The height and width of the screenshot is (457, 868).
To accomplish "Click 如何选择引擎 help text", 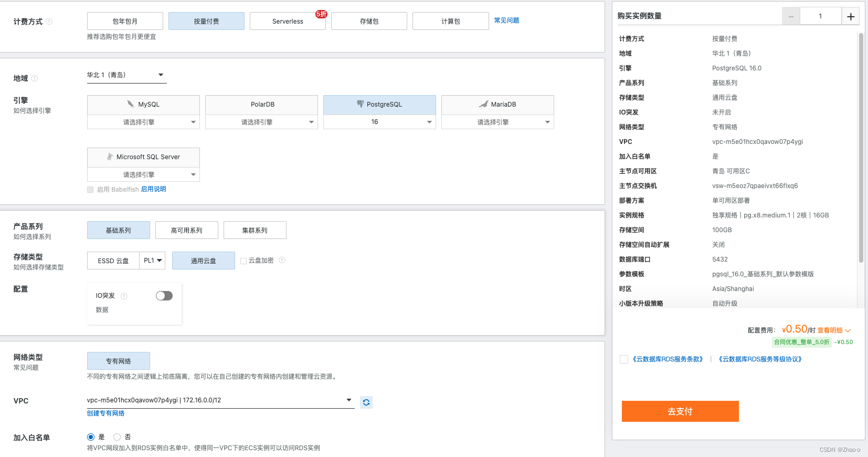I will [33, 111].
